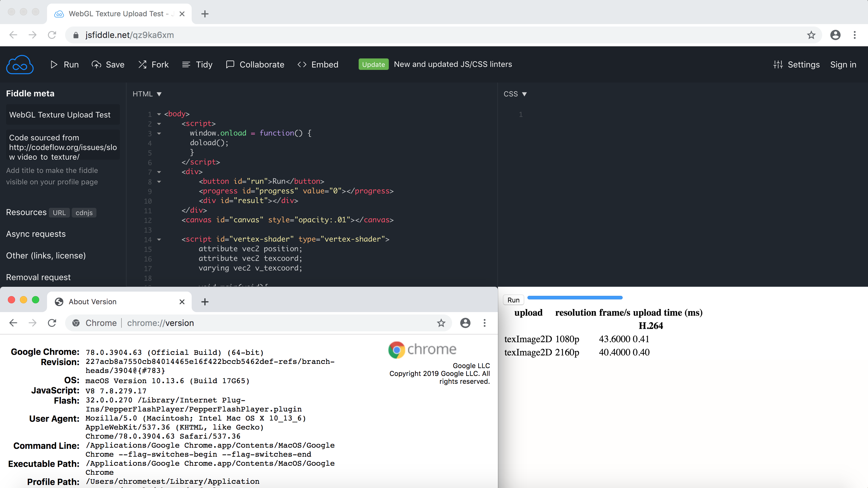This screenshot has width=868, height=488.
Task: Collapse the script tag on line 2
Action: [159, 124]
